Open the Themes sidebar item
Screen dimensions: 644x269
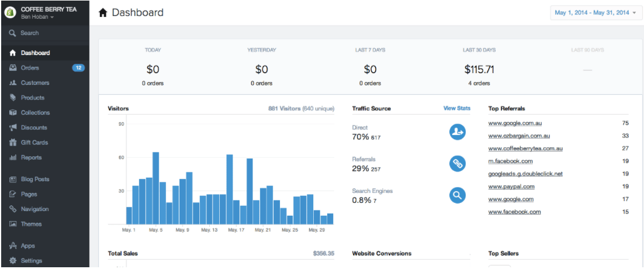tap(31, 224)
